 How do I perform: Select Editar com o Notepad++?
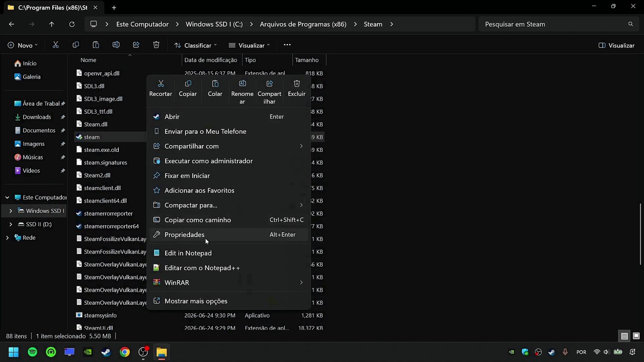coord(228,268)
